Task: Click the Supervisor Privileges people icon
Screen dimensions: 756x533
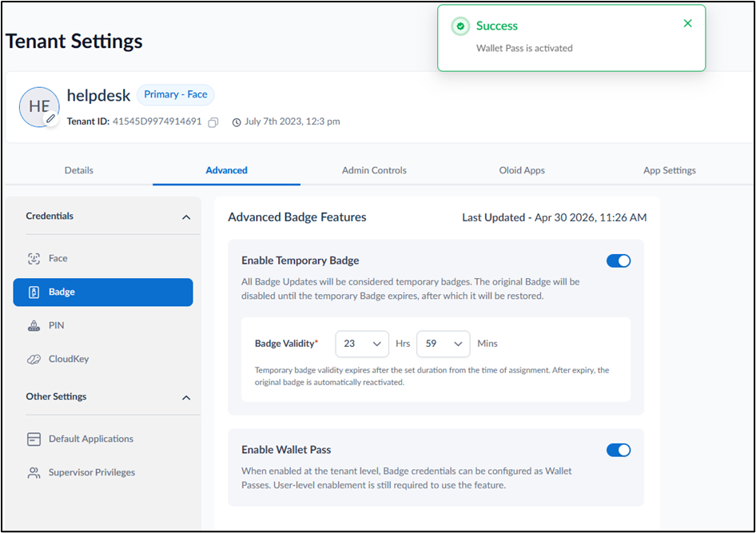Action: [34, 473]
